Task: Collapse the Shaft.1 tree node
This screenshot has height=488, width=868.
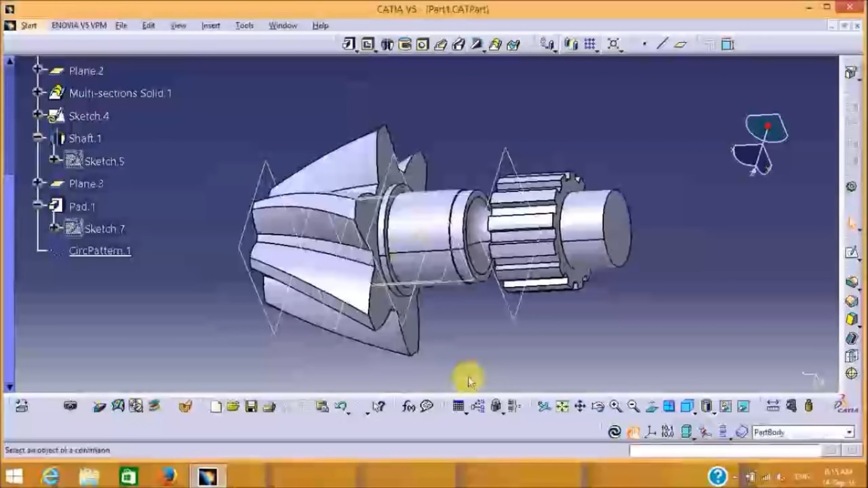Action: tap(38, 137)
